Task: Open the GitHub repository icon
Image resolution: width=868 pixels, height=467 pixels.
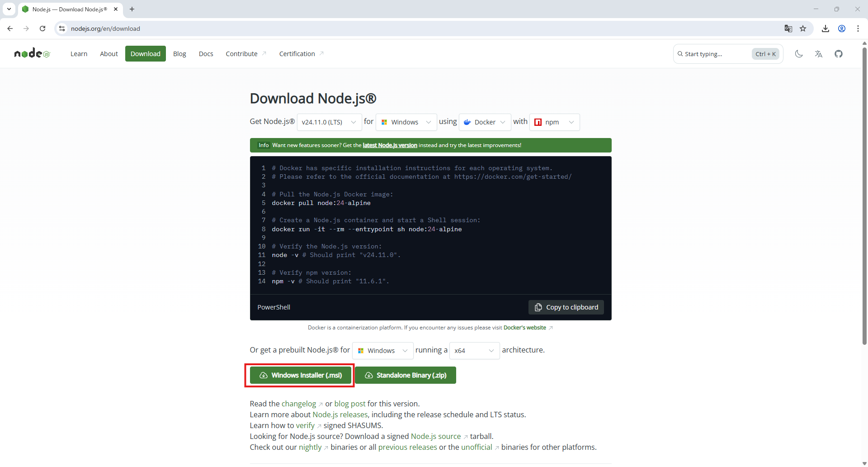Action: (x=839, y=53)
